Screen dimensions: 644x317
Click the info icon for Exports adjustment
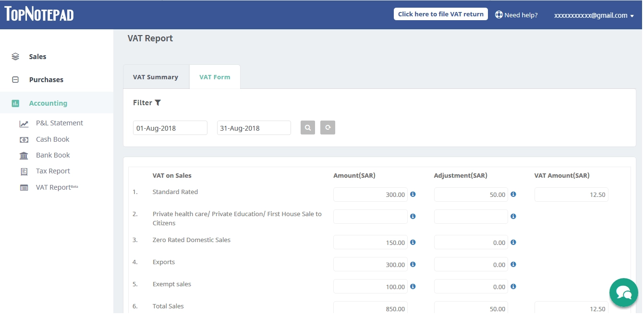(512, 264)
